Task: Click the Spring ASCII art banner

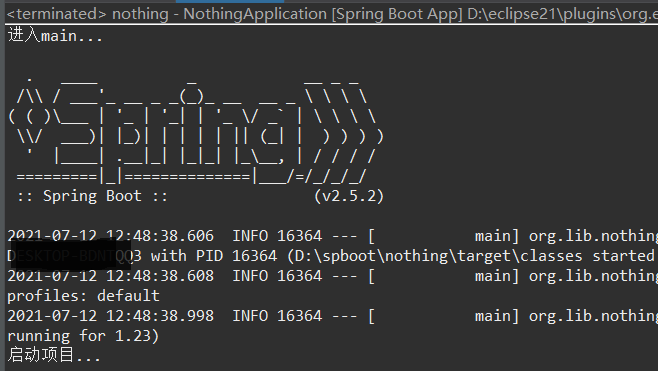Action: coord(196,130)
